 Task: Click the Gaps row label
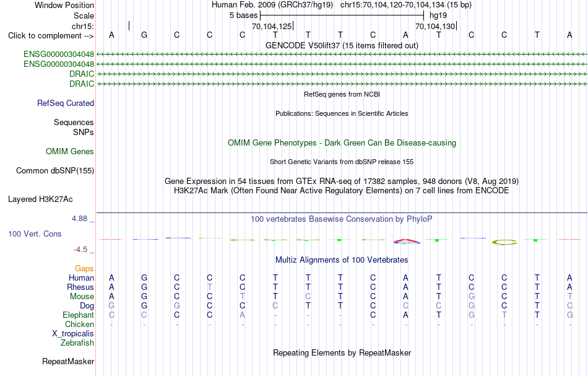coord(84,268)
